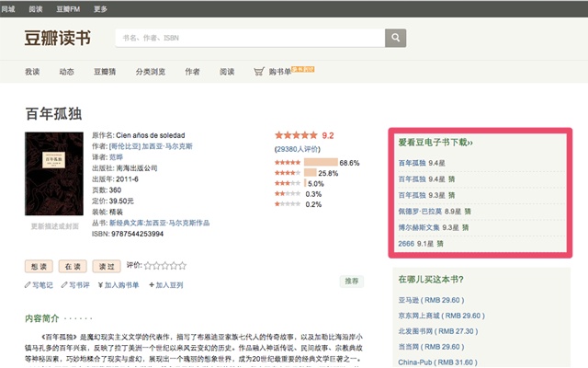This screenshot has height=368, width=588.
Task: Open 北发图书网 RMB 27.30 link
Action: [438, 331]
